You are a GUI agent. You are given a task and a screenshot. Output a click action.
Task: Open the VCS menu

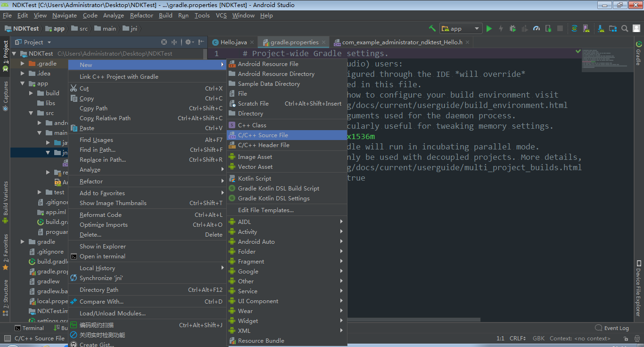[221, 15]
